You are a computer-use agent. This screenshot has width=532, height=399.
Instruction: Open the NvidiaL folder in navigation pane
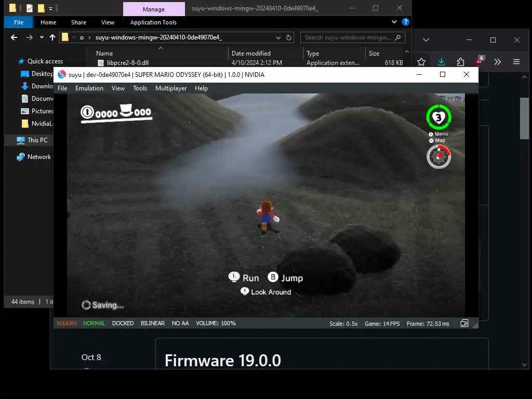tap(37, 124)
